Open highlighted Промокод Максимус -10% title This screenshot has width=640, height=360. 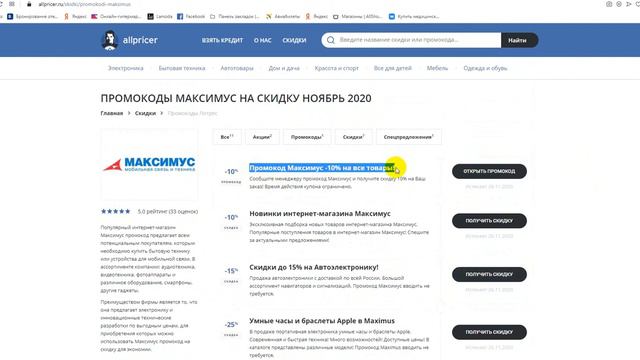(x=322, y=168)
